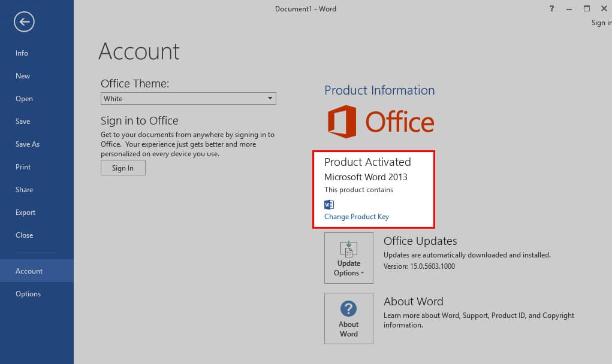Click Close in the sidebar menu

click(37, 235)
